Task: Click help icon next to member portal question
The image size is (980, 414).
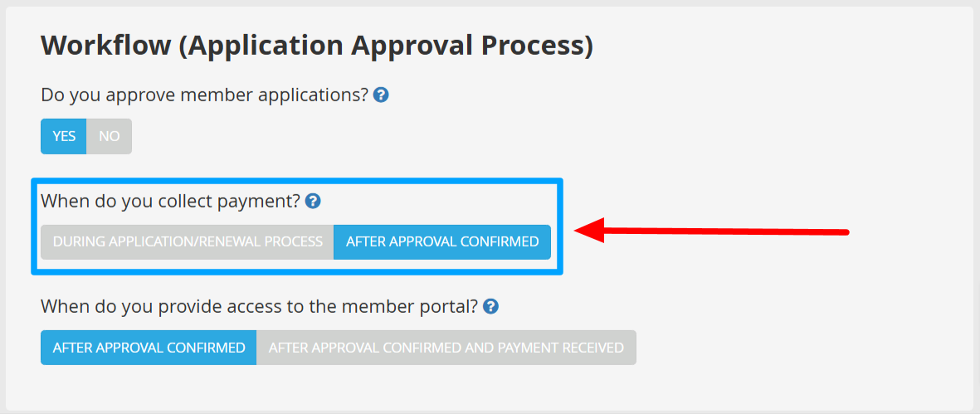Action: point(490,307)
